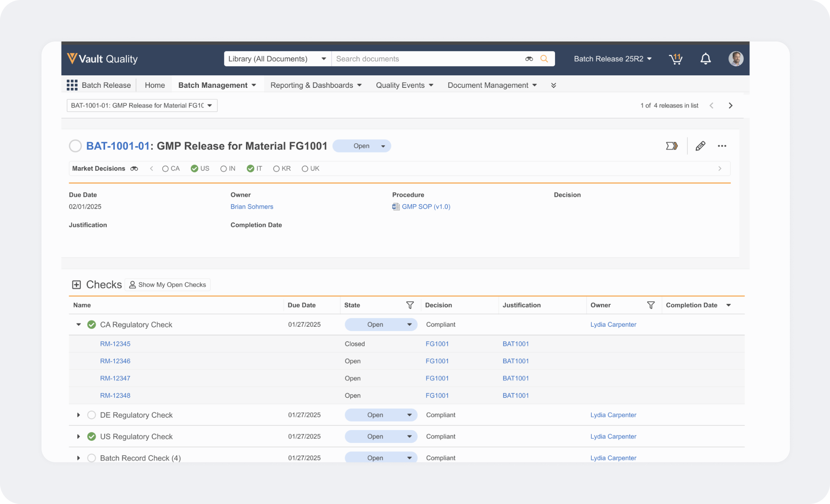Click the pencil edit icon
This screenshot has height=504, width=830.
700,146
